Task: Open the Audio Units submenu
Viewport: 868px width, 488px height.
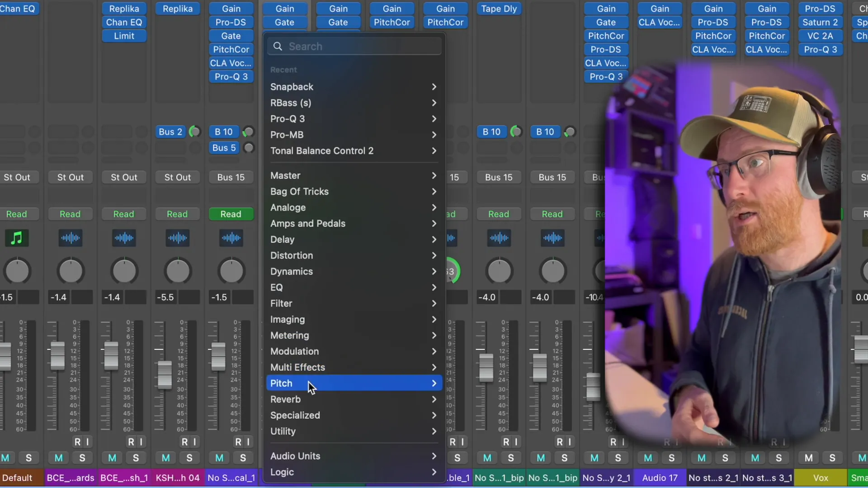Action: 354,456
